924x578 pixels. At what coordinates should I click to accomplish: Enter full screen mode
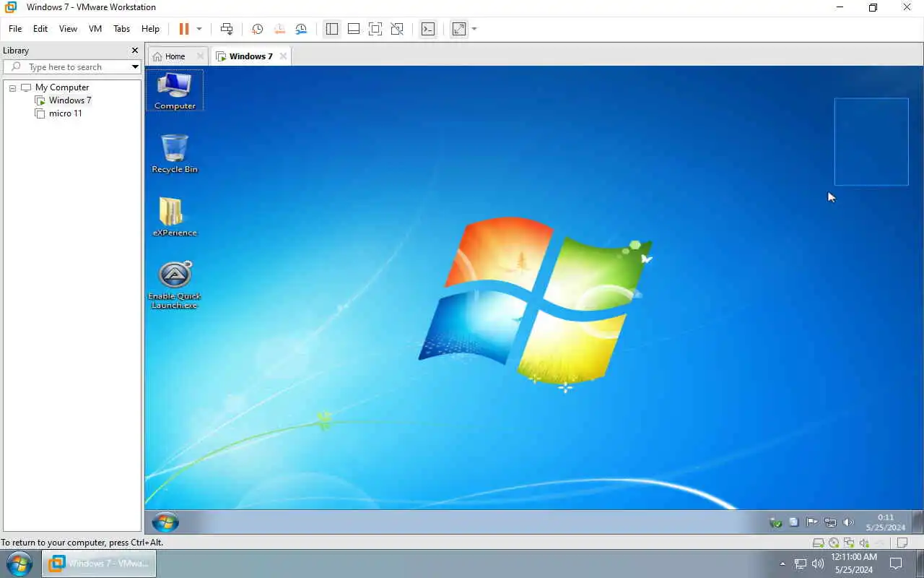pos(375,29)
